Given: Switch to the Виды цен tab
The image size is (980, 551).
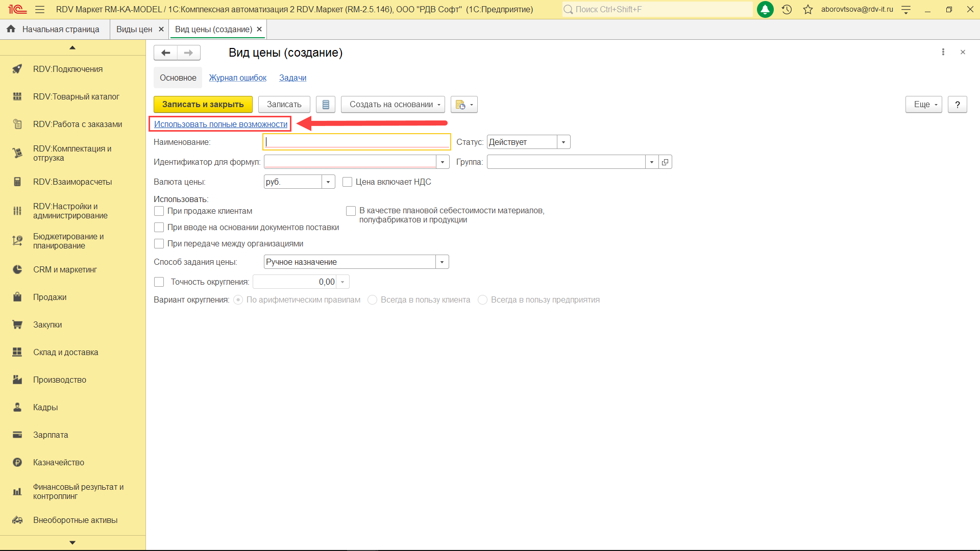Looking at the screenshot, I should click(x=134, y=29).
